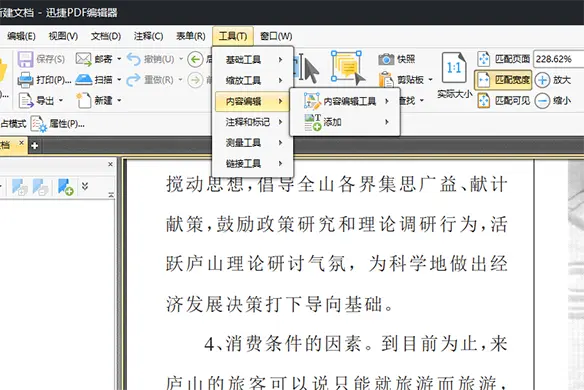Click the email (邮寄) envelope icon
Screen dimensions: 584x390
click(x=83, y=59)
